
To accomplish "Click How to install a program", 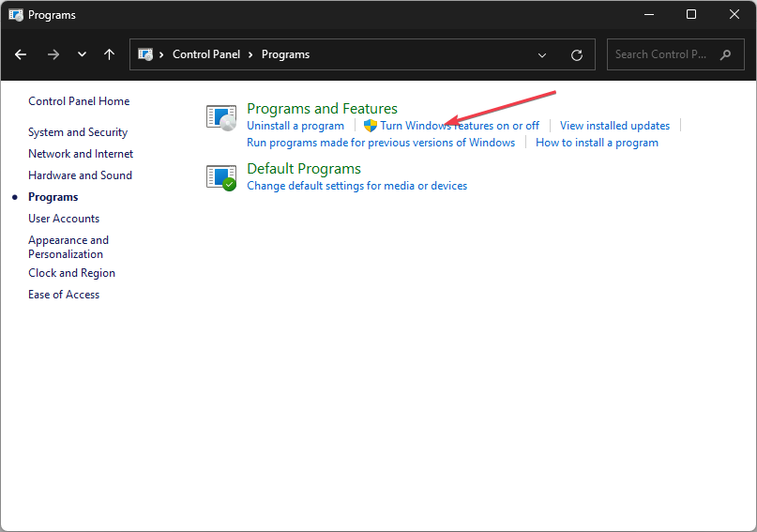I will (x=597, y=143).
